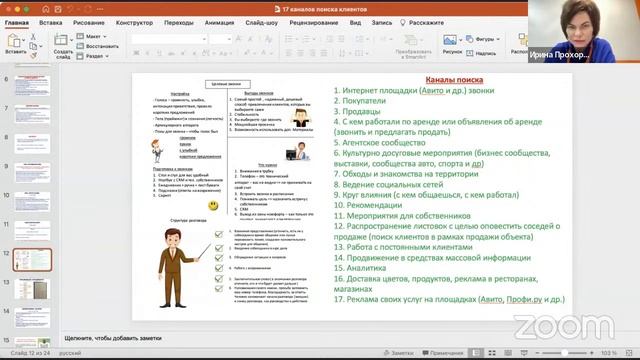Toggle Underline formatting Ч
640x360 pixels.
click(x=159, y=53)
